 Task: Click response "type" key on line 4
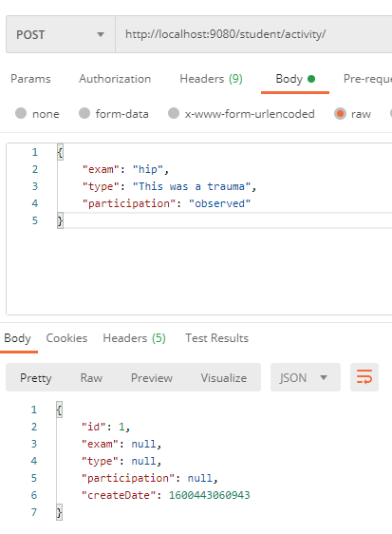coord(100,461)
